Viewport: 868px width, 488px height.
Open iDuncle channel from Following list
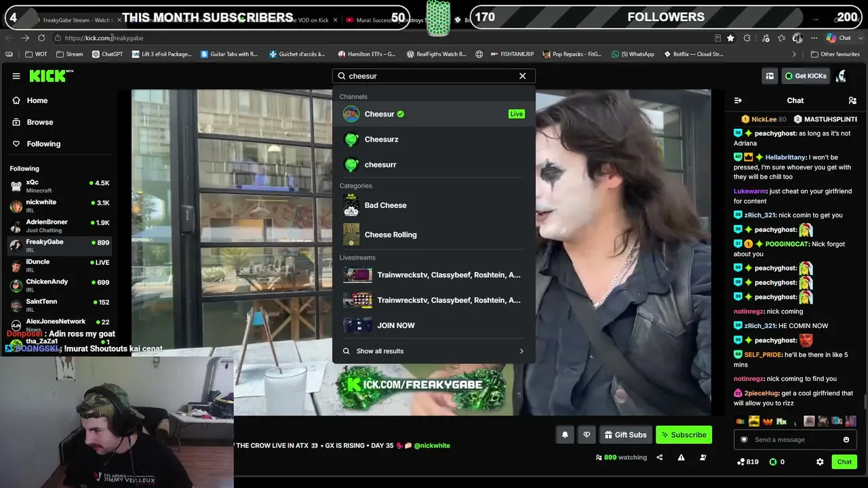click(60, 265)
